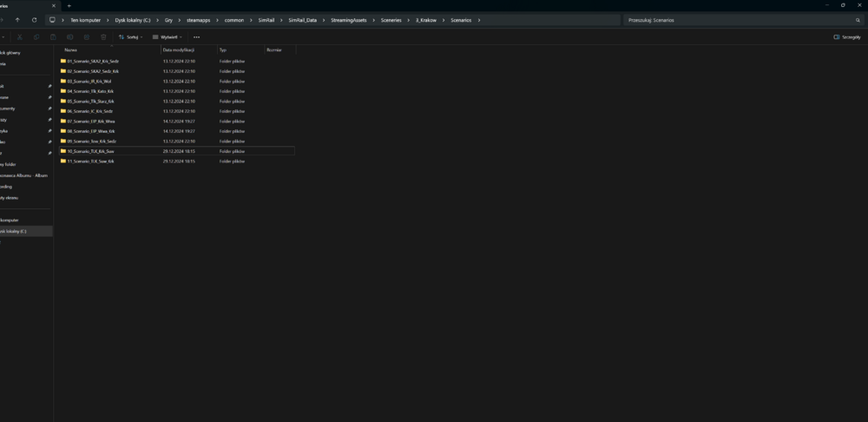Click the search magnifier icon
Image resolution: width=868 pixels, height=422 pixels.
click(858, 20)
